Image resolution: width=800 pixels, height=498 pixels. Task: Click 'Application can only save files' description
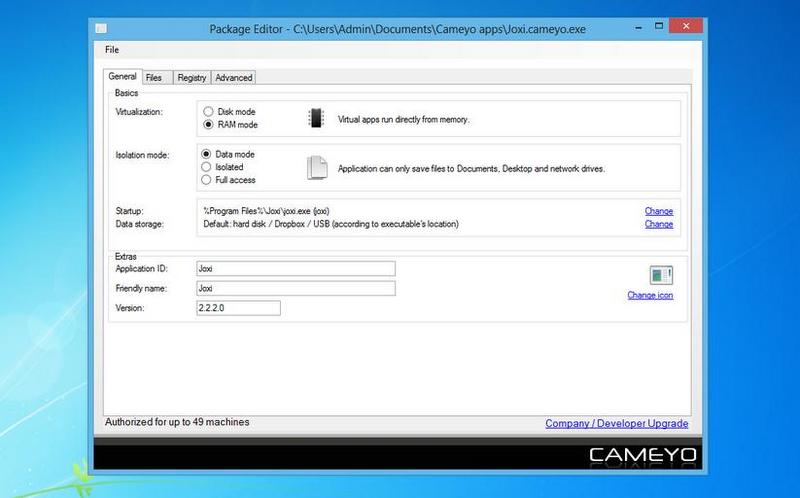click(471, 168)
